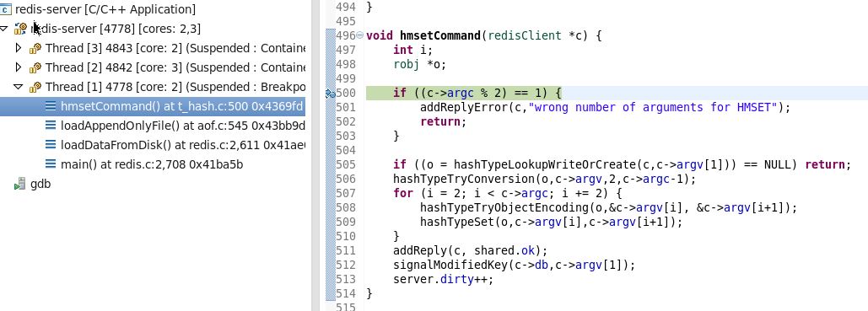
Task: Click the hmsetCommand function name in the editor
Action: (x=440, y=35)
